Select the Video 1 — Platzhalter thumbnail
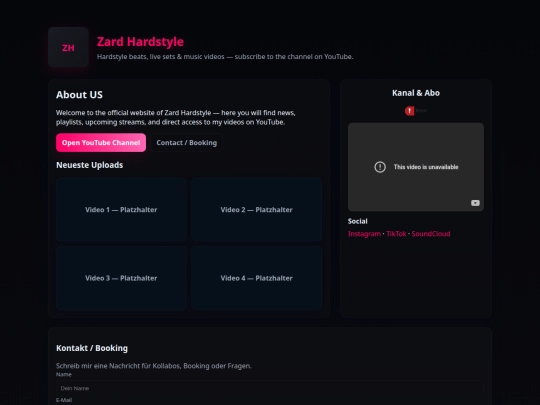The height and width of the screenshot is (405, 540). [121, 210]
